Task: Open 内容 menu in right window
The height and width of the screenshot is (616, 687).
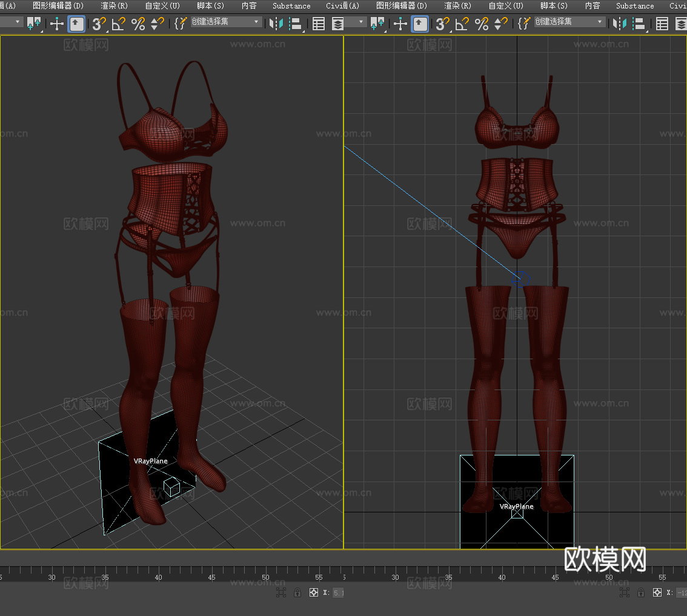Action: (x=592, y=5)
